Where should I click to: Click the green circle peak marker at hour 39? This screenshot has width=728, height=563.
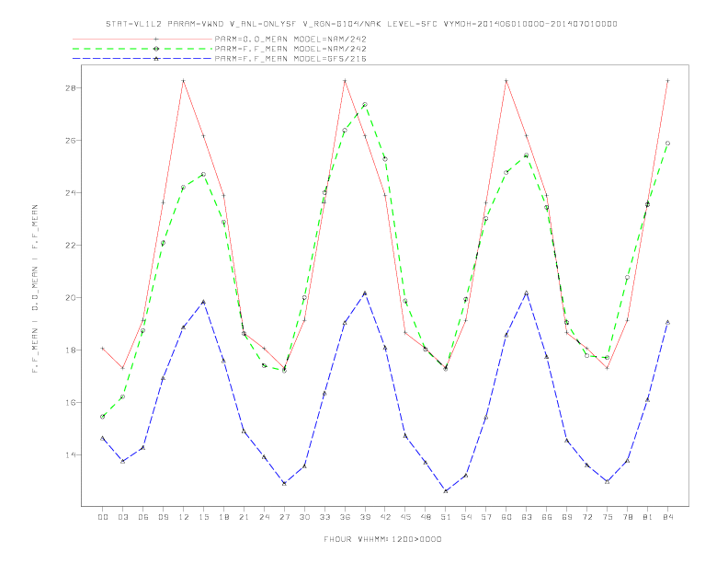(365, 105)
